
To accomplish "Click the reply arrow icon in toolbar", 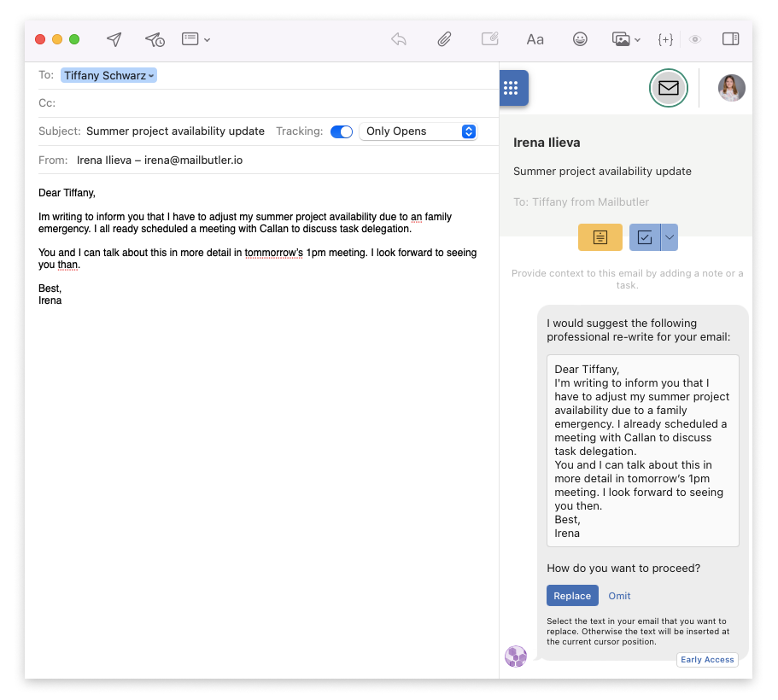I will tap(399, 39).
